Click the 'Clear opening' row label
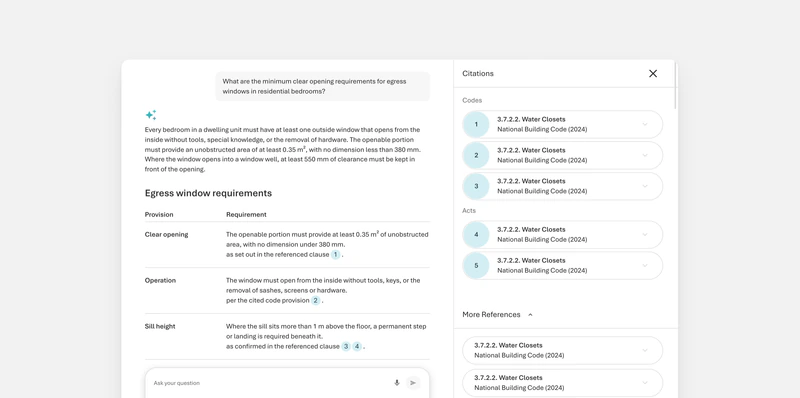 point(166,235)
